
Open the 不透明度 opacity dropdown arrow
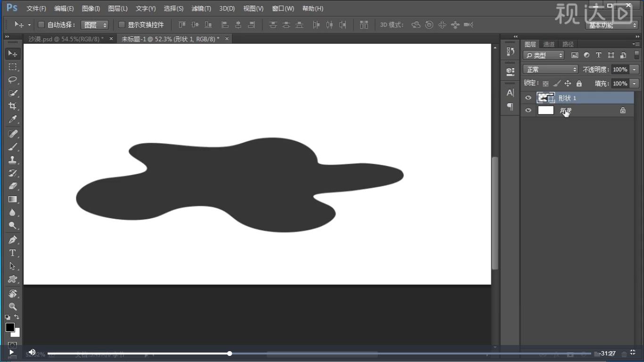[x=634, y=69]
